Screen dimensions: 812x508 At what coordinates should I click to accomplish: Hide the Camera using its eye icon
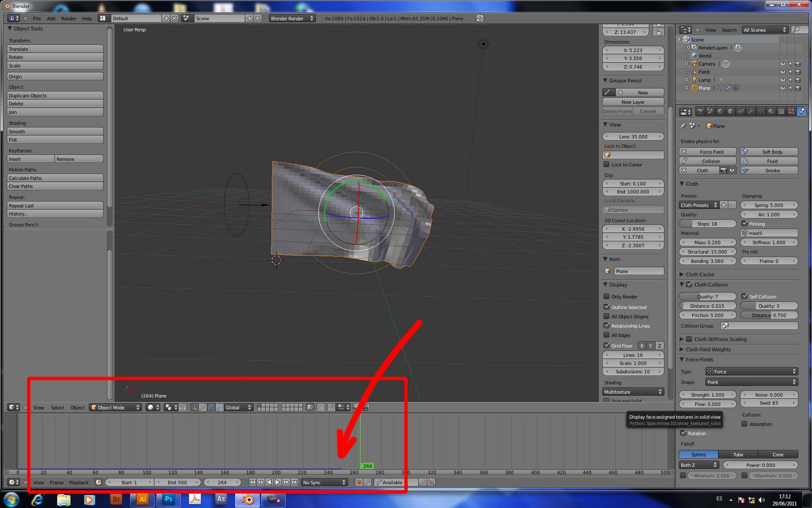point(782,64)
